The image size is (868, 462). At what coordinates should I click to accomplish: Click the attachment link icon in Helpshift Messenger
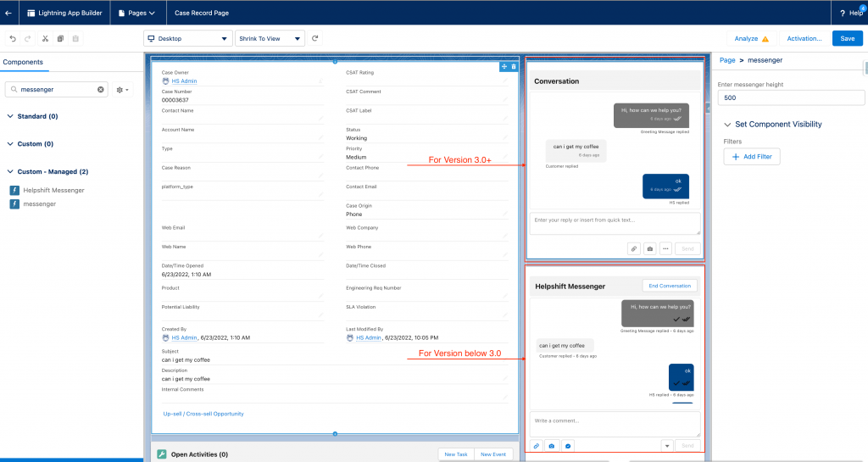click(537, 446)
